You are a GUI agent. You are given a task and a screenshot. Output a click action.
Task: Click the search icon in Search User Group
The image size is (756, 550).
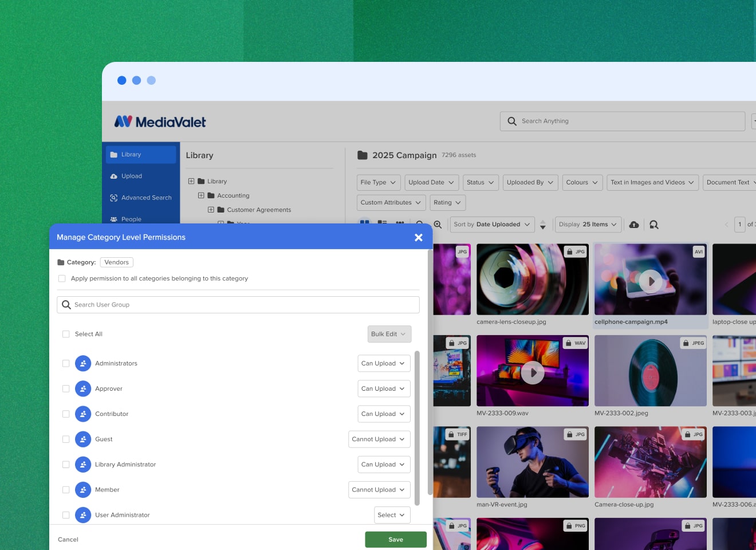(66, 305)
